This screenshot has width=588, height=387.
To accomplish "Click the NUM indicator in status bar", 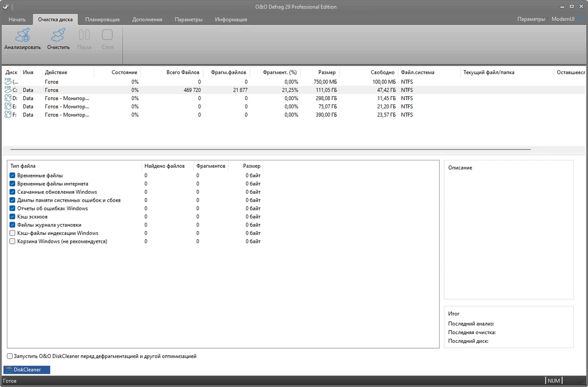I will 554,381.
